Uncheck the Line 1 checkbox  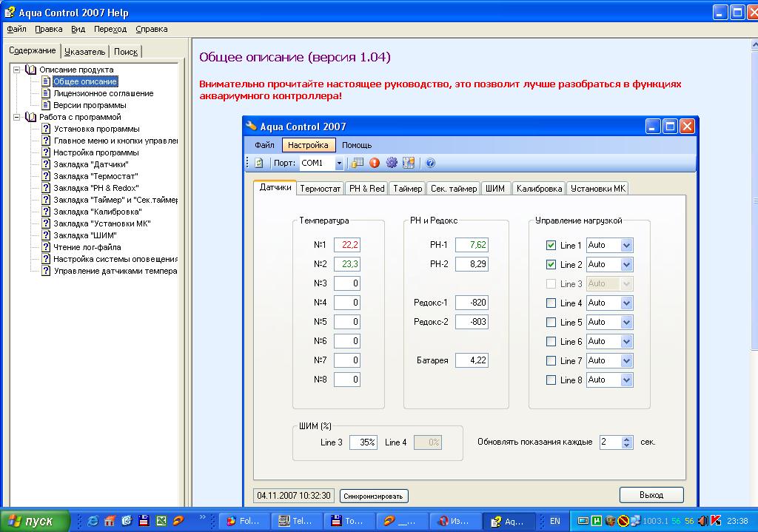coord(551,246)
